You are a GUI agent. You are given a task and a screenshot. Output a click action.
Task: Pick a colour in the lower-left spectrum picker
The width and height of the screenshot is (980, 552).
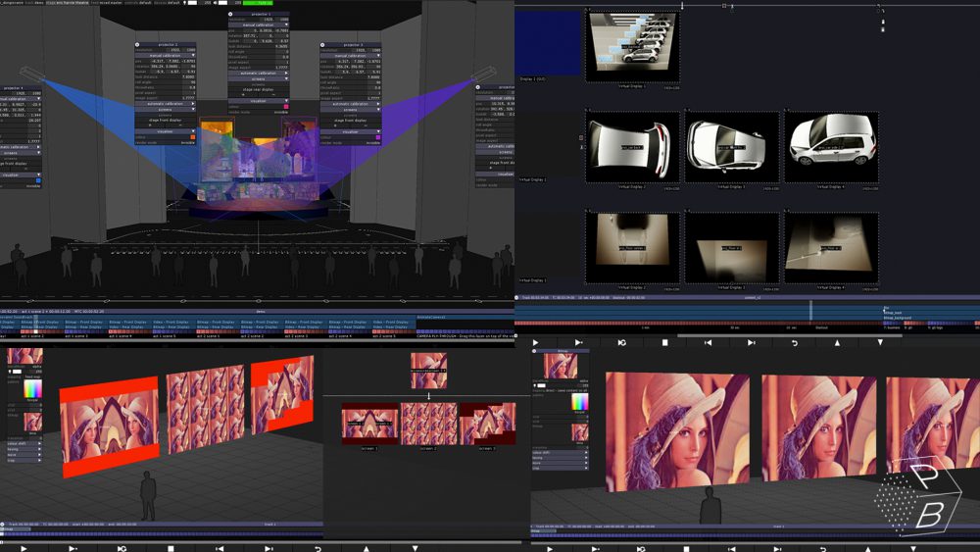tap(32, 388)
